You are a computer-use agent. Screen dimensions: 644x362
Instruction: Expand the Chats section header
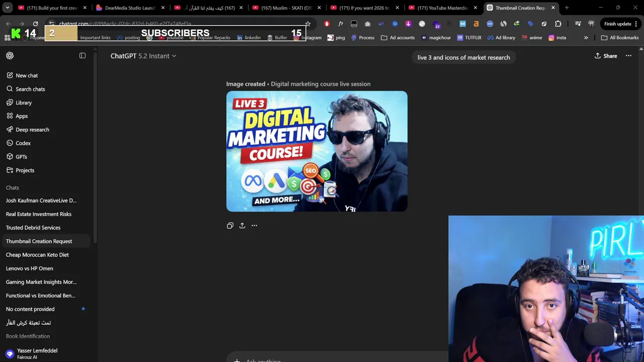click(13, 188)
